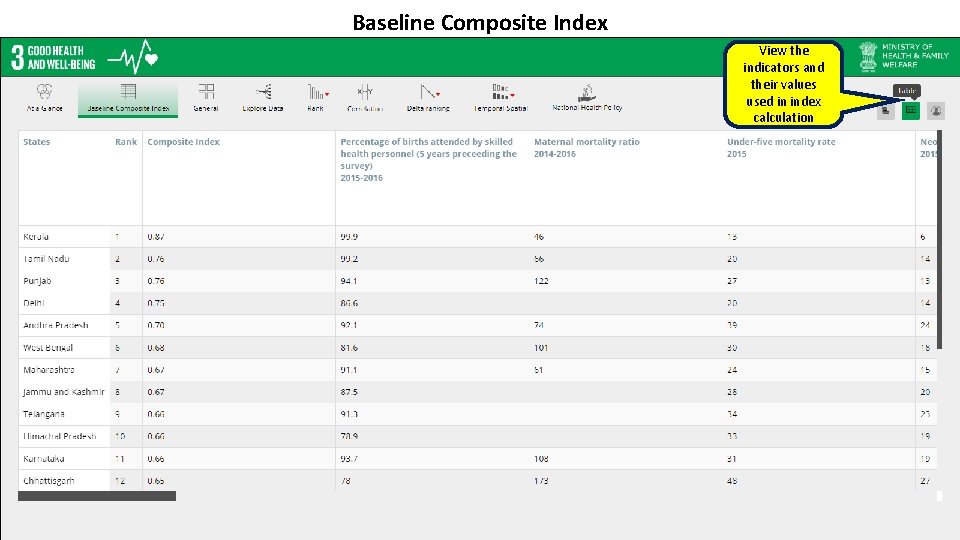The height and width of the screenshot is (540, 960).
Task: Sort by Under-five mortality rate header
Action: 781,148
